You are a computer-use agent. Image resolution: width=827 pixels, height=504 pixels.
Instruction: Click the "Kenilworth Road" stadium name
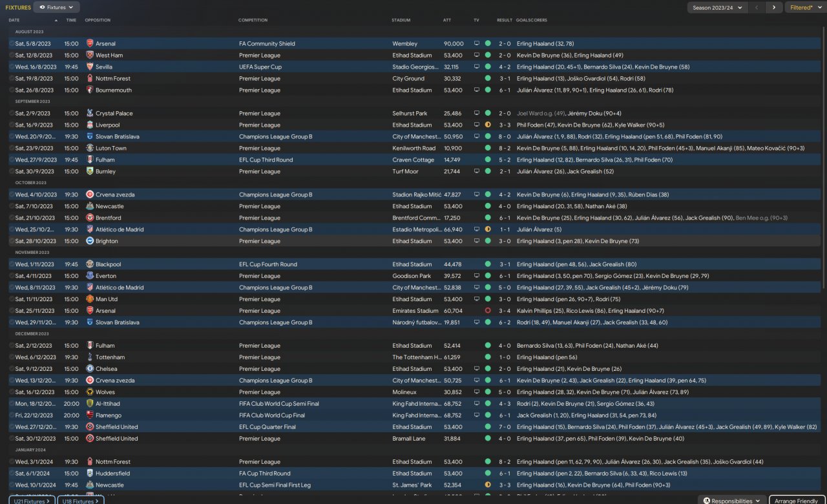click(413, 149)
